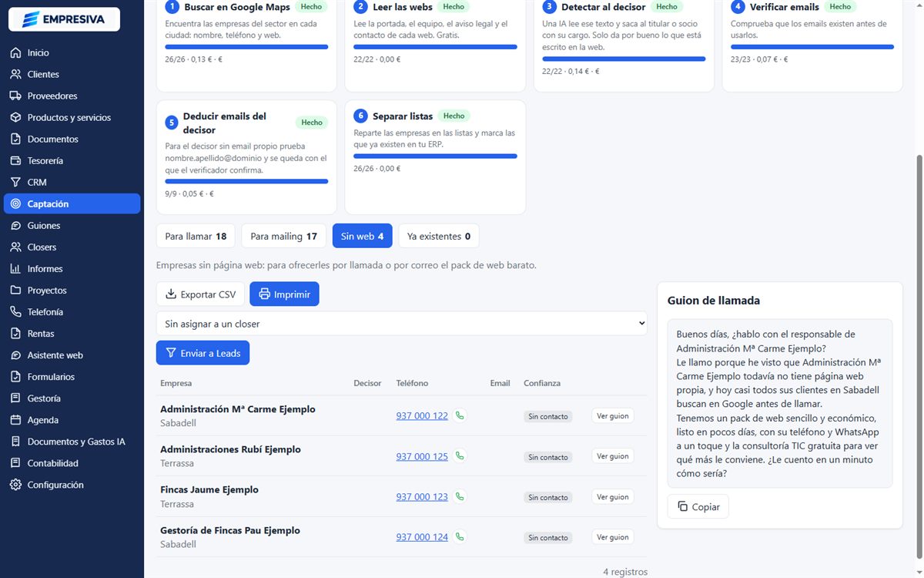Click the Separar listas step card title
This screenshot has width=924, height=578.
click(402, 116)
